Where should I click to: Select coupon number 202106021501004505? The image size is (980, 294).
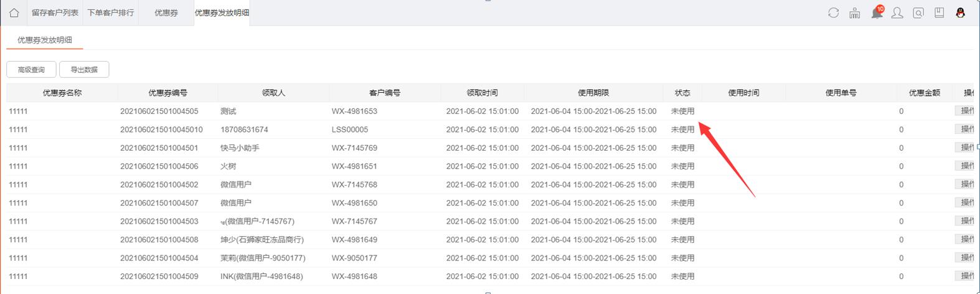click(159, 111)
